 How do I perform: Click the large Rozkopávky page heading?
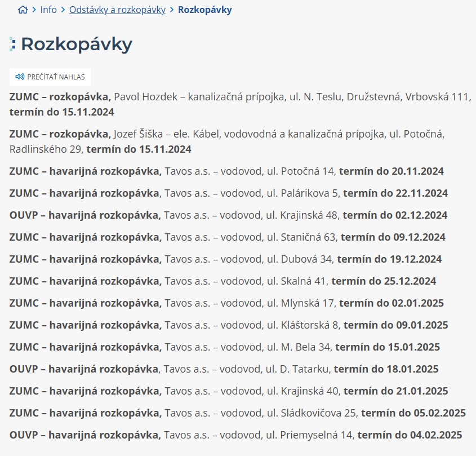(x=76, y=45)
